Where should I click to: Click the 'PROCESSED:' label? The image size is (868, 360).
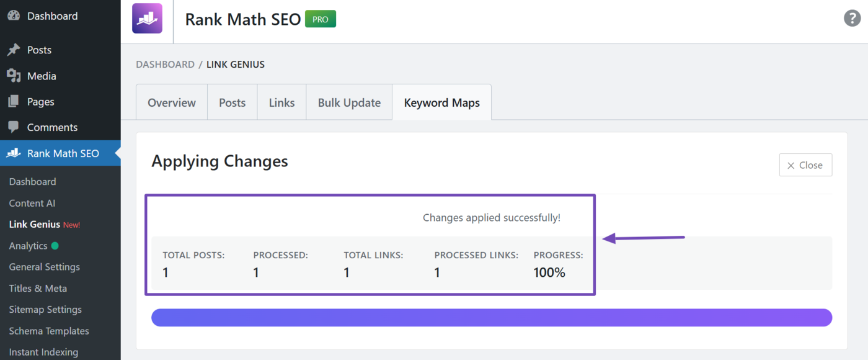[281, 255]
